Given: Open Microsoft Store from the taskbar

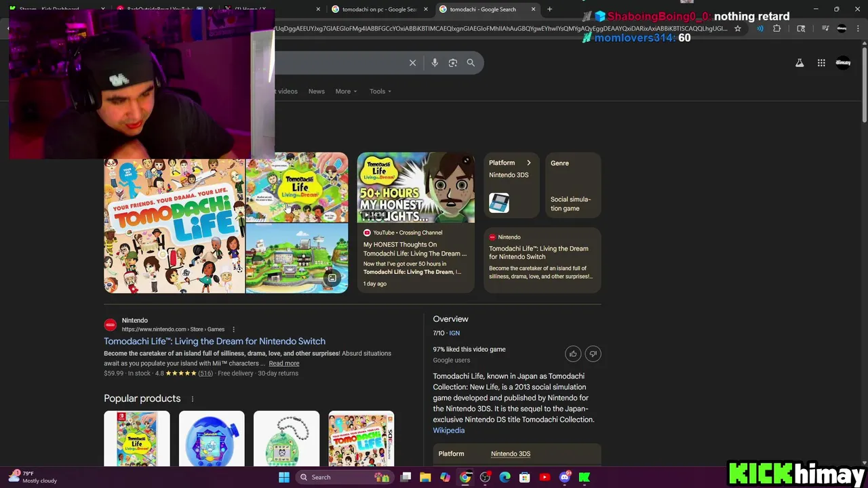Looking at the screenshot, I should 524,477.
